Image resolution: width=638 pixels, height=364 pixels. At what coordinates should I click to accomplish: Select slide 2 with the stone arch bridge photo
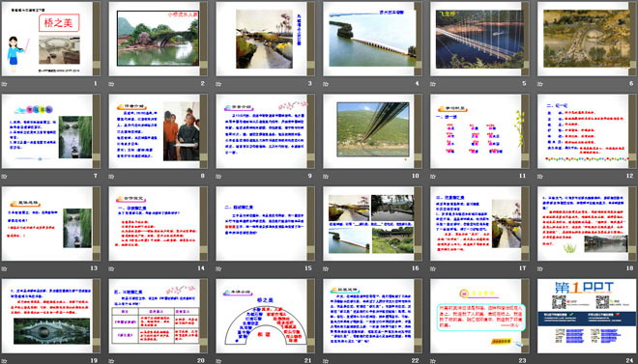pos(158,39)
